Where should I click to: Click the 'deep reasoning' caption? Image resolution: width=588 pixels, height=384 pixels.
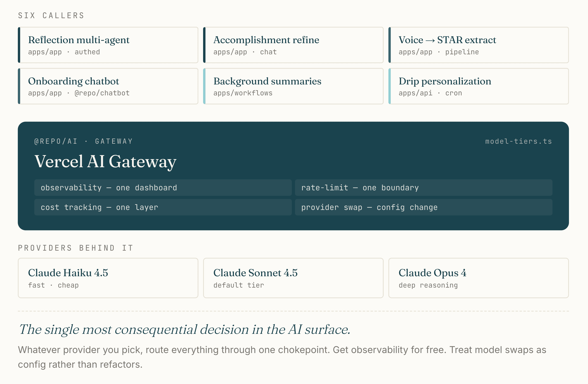point(428,285)
